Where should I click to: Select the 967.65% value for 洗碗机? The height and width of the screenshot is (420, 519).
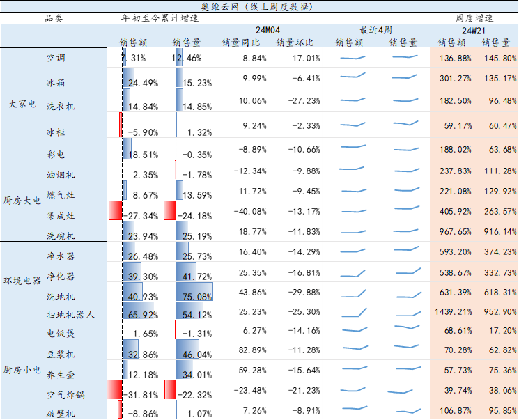tap(455, 232)
